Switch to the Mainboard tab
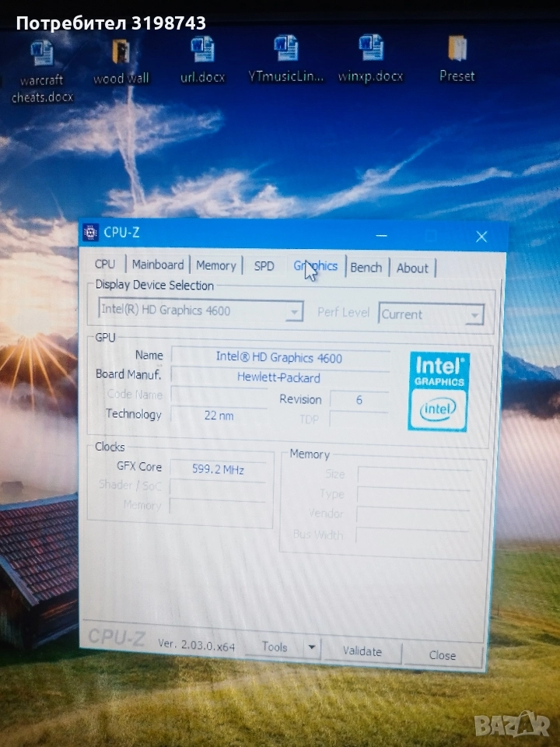Screen dimensions: 560x747 (x=158, y=265)
